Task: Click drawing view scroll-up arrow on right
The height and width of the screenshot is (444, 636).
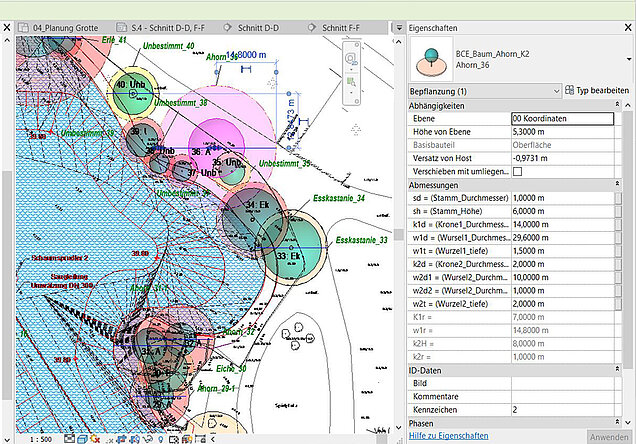Action: pos(399,41)
